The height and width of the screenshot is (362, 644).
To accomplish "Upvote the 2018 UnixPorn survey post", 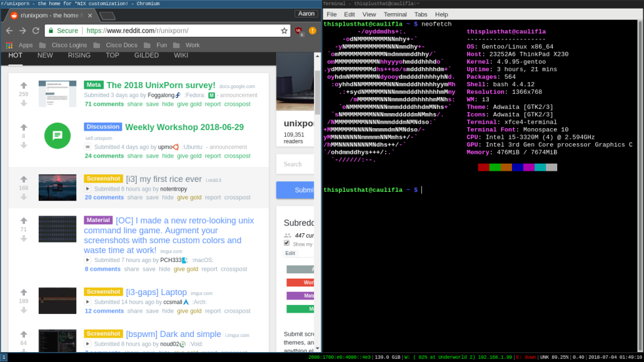I will click(24, 85).
